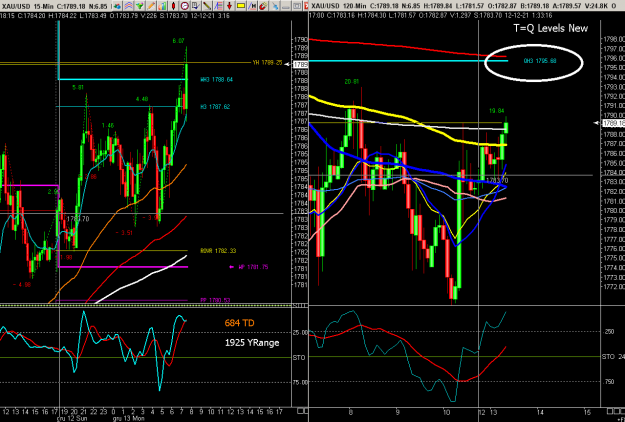Open the colored shapes objects tool
The image size is (625, 422).
click(118, 6)
